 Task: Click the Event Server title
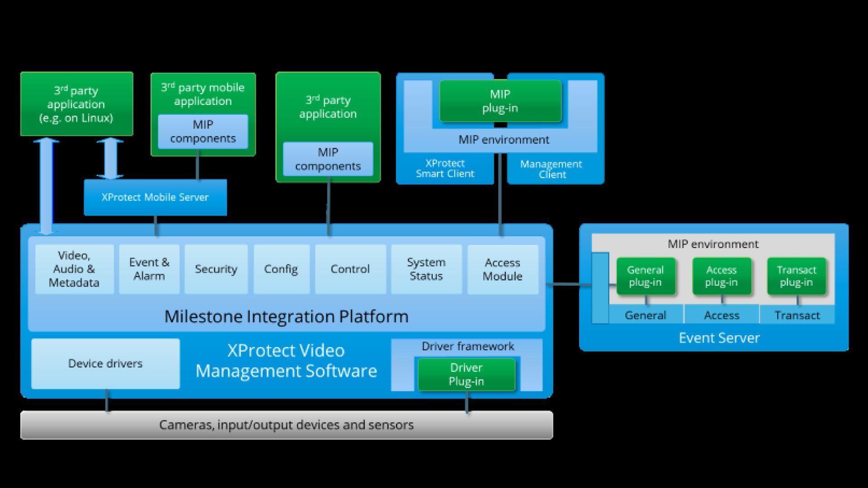click(x=719, y=338)
